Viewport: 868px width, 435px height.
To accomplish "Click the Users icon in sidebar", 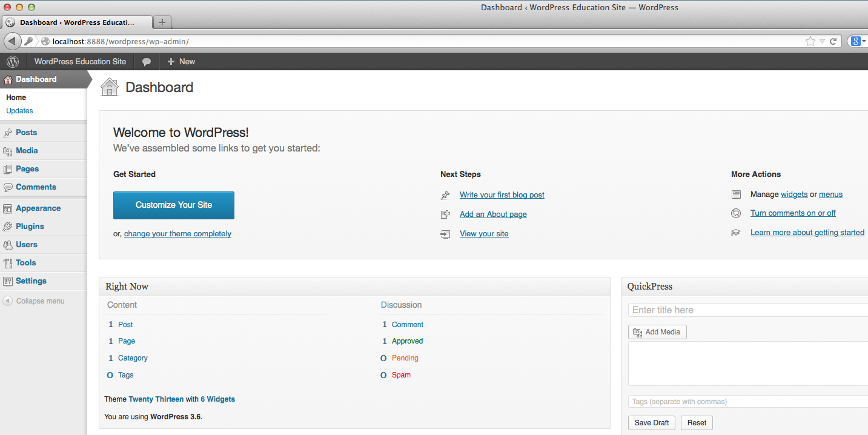I will pos(8,245).
